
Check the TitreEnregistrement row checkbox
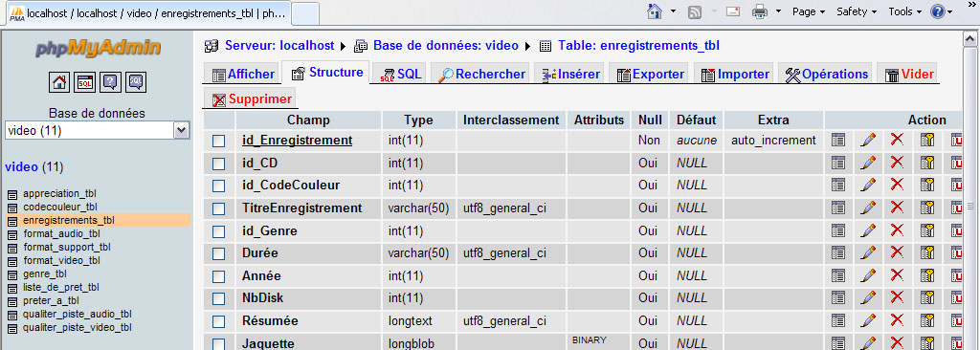[x=218, y=208]
